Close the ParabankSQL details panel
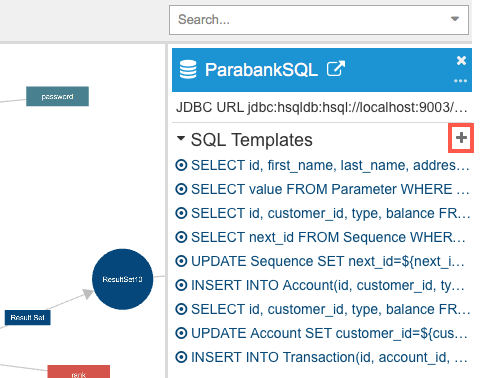 461,60
